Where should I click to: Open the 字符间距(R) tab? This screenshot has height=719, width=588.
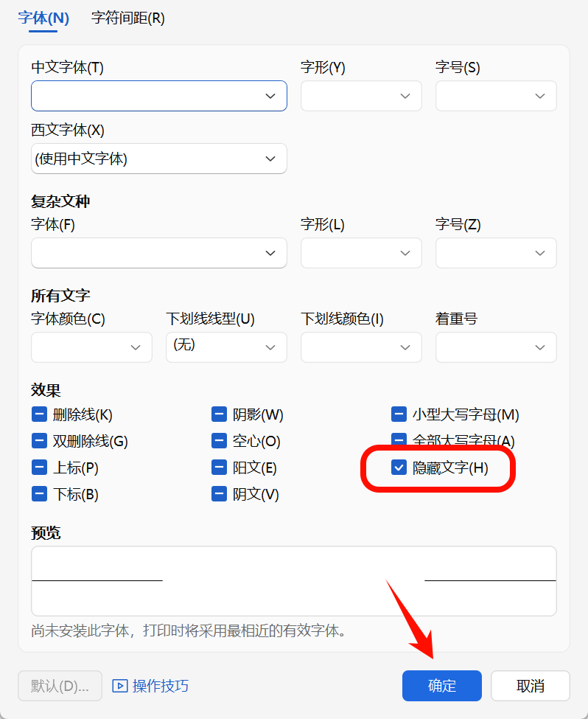(x=128, y=18)
